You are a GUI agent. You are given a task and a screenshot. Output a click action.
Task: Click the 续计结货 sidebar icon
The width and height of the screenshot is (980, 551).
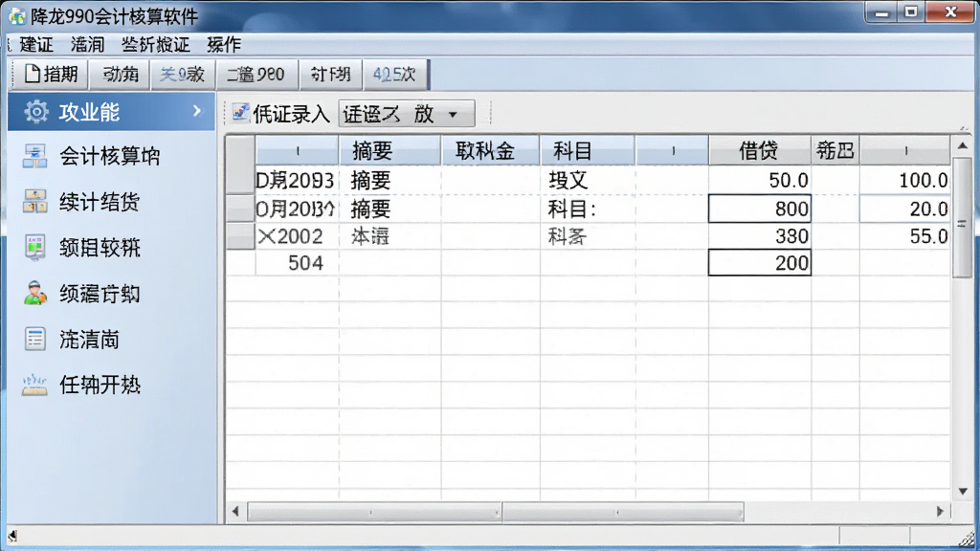pos(34,202)
